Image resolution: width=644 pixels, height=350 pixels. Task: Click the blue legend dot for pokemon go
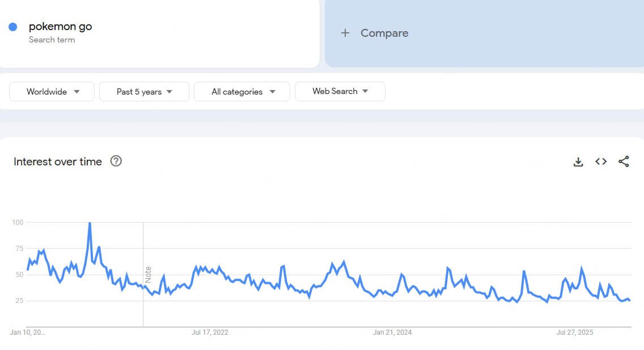[12, 26]
